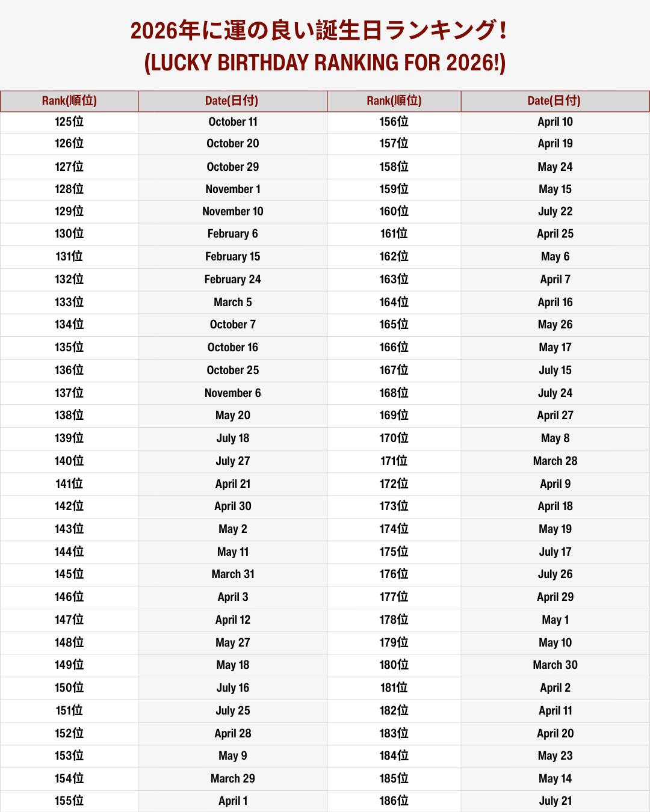This screenshot has height=812, width=650.
Task: Click the 130位 rank cell
Action: [69, 234]
